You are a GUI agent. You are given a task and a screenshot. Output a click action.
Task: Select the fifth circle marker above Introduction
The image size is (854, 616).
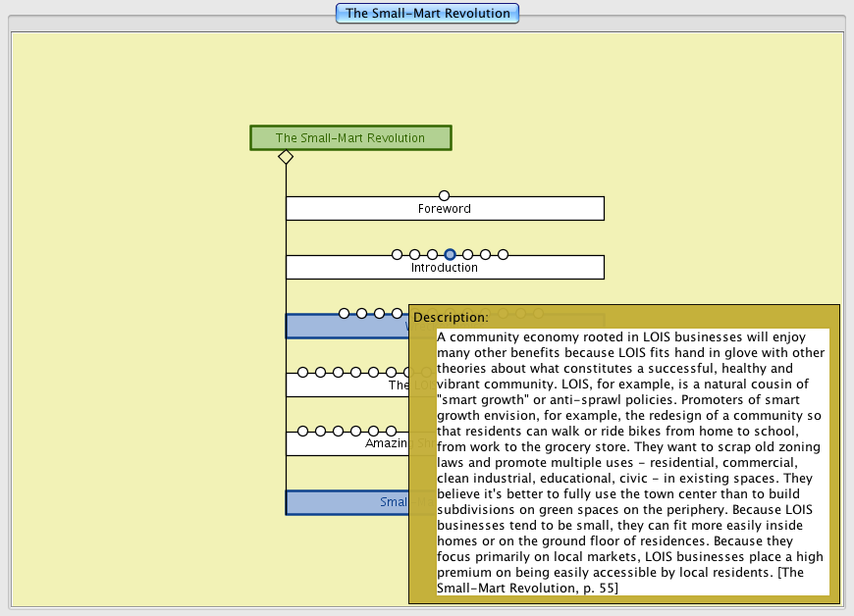point(467,255)
